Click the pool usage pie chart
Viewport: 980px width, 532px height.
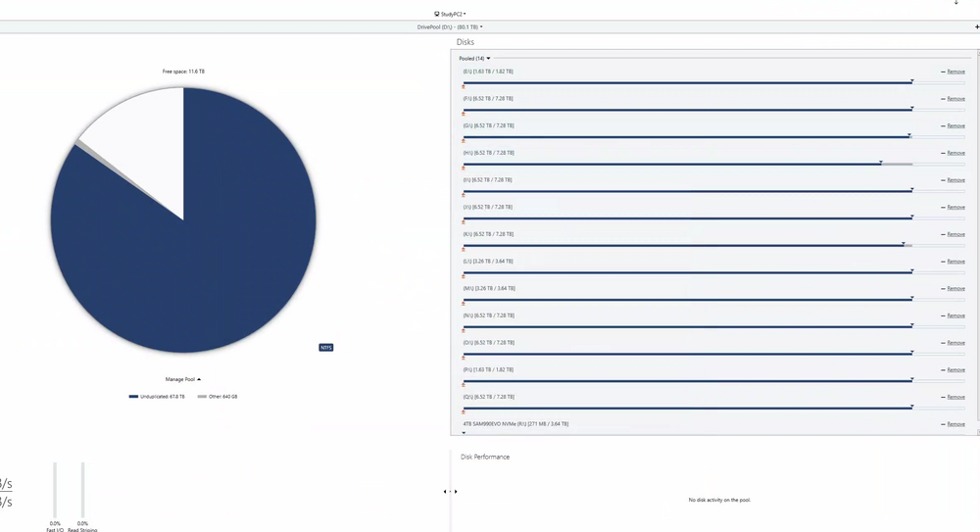click(x=183, y=220)
